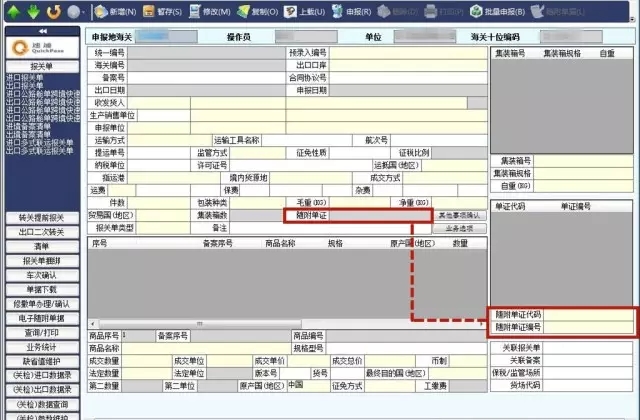Click 新增(N) toolbar button

115,11
